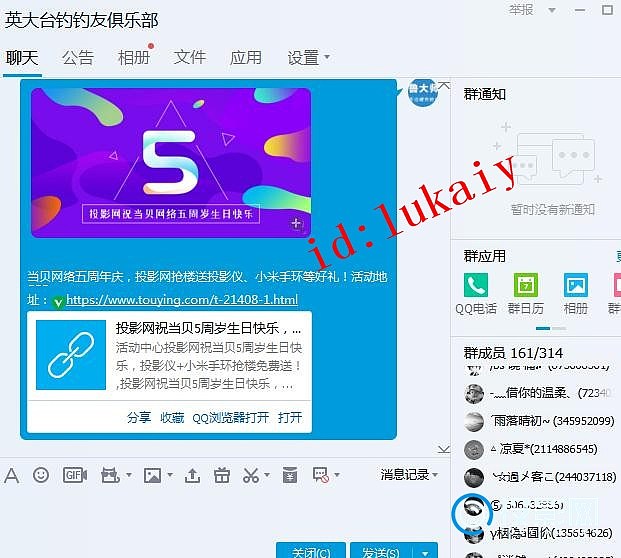Image resolution: width=621 pixels, height=558 pixels.
Task: Take a screenshot with scissors icon
Action: [251, 475]
